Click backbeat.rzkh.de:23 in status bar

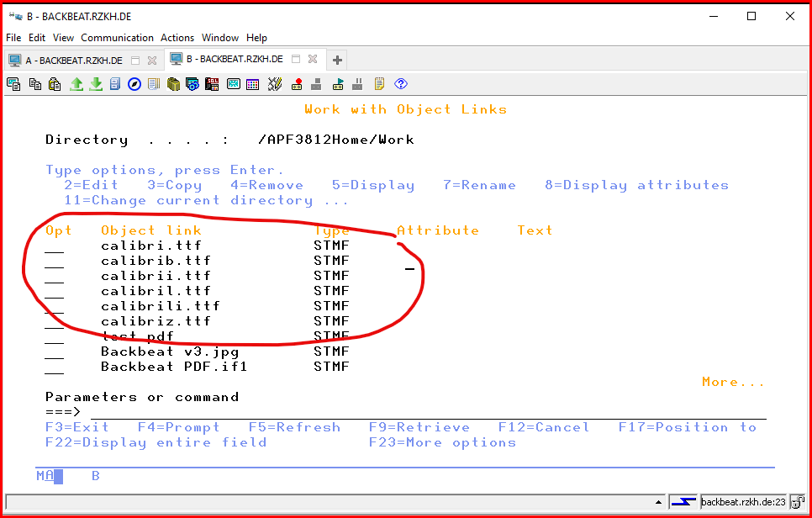click(x=742, y=501)
